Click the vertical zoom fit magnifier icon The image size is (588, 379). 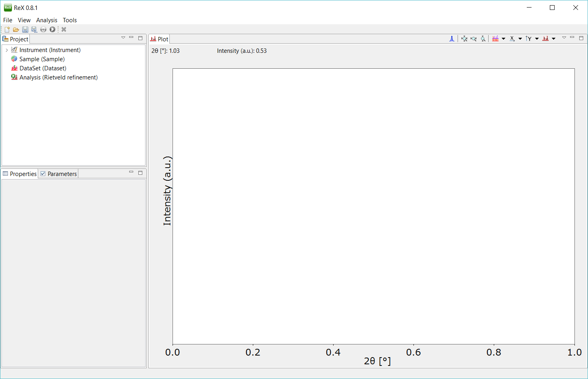483,39
